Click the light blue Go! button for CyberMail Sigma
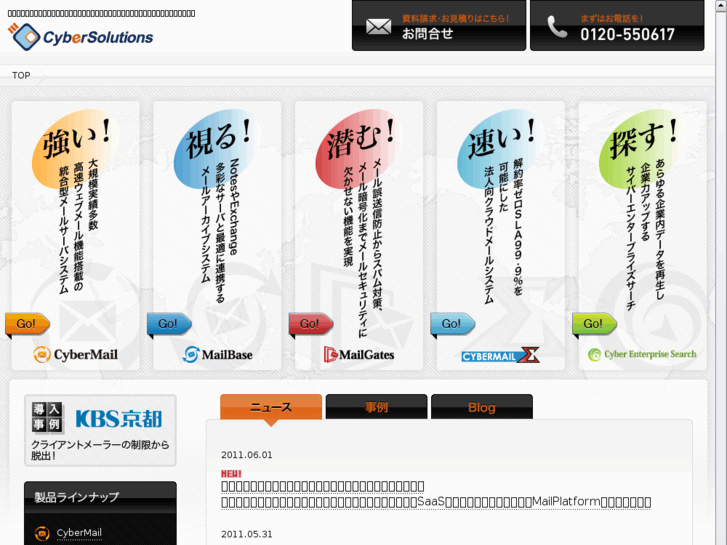The image size is (727, 545). tap(453, 324)
